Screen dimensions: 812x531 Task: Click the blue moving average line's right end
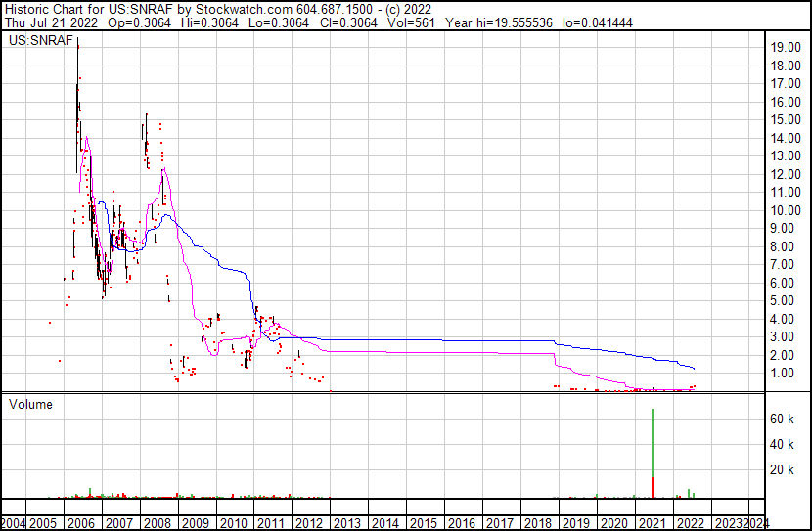694,368
